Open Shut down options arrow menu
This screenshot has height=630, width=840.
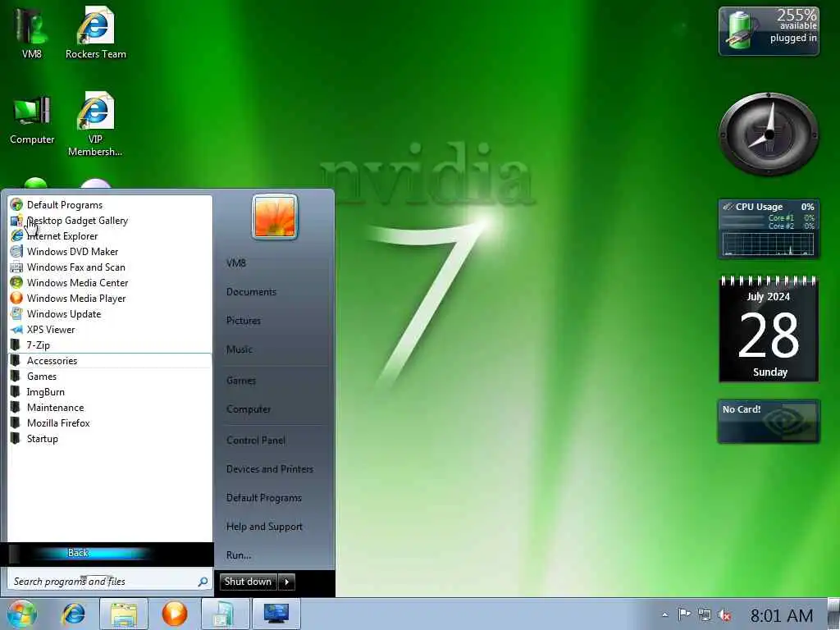(x=287, y=582)
